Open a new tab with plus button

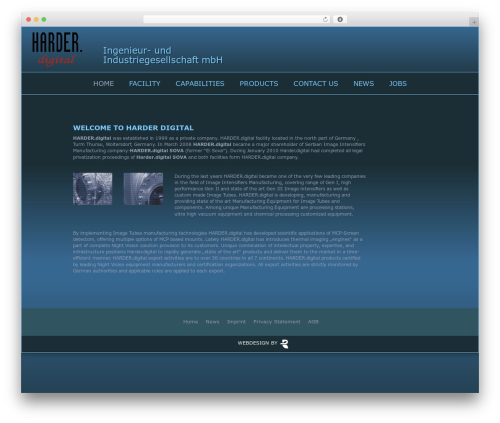(x=474, y=22)
